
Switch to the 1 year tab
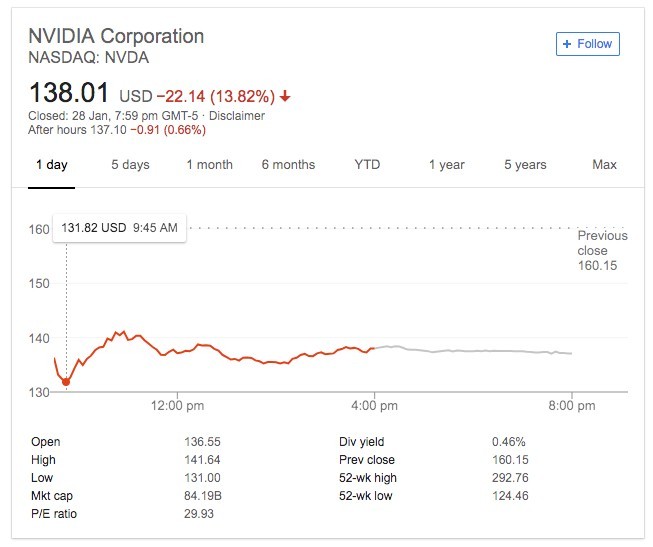click(446, 165)
